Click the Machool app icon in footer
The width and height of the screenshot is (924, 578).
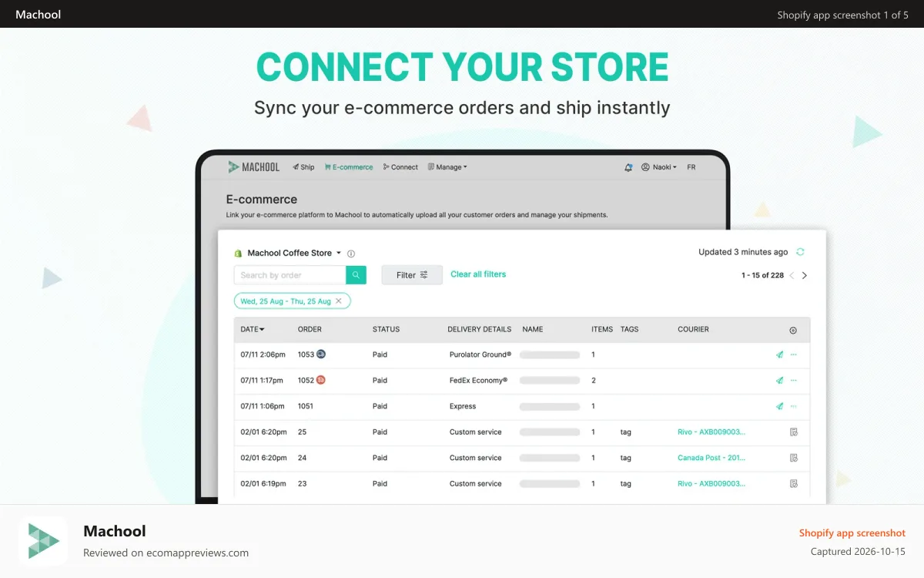pyautogui.click(x=43, y=541)
